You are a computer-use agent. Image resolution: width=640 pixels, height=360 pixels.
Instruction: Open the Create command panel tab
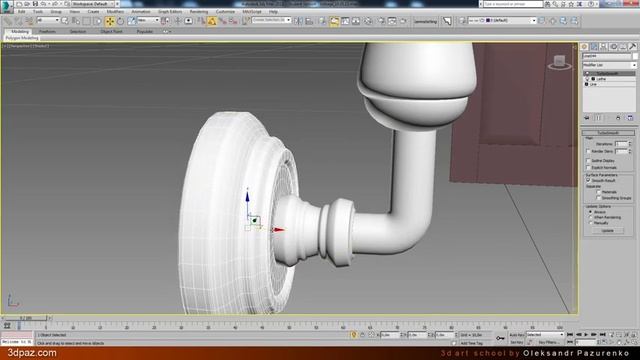click(584, 47)
